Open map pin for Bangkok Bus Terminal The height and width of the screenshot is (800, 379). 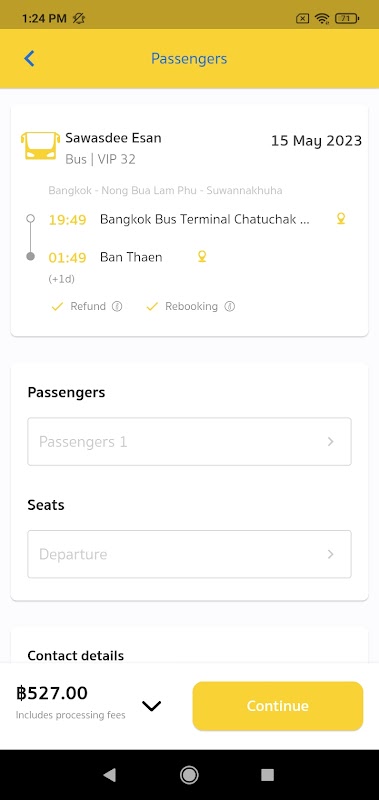[341, 219]
